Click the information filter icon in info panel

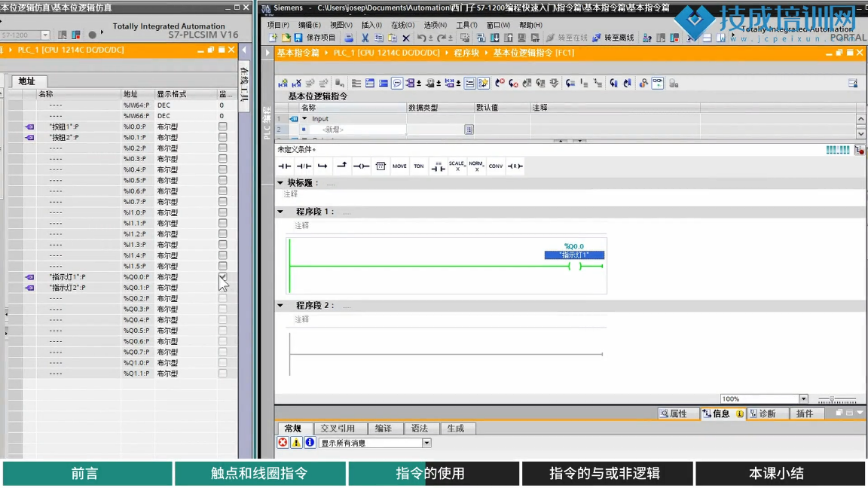[x=310, y=443]
